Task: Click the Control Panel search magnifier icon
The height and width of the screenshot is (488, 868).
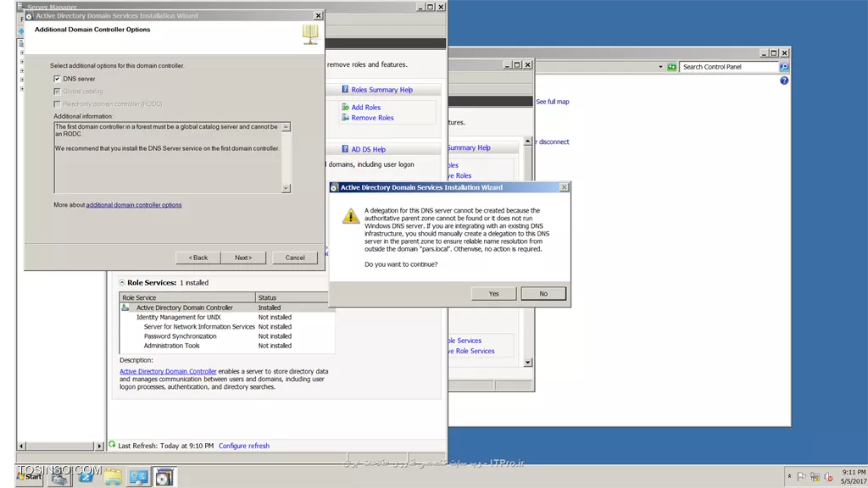Action: tap(784, 67)
